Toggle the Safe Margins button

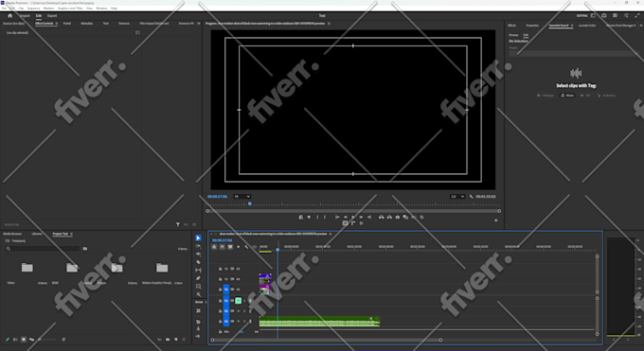345,223
